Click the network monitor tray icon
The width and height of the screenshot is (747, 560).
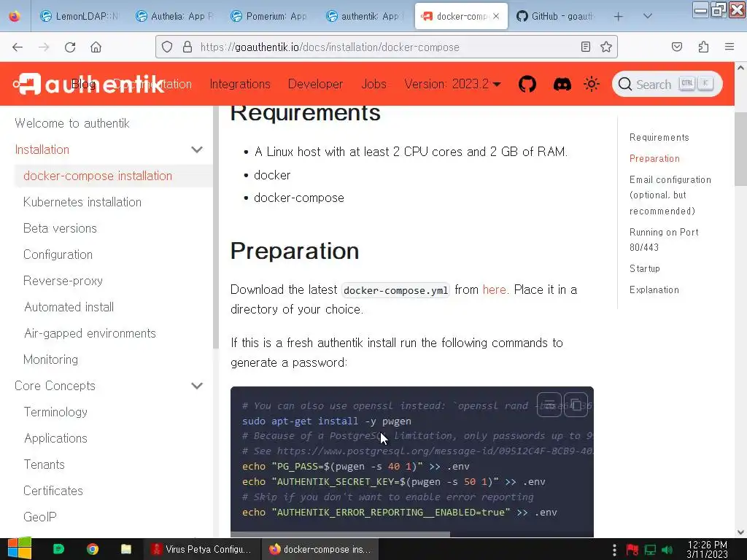pos(650,550)
